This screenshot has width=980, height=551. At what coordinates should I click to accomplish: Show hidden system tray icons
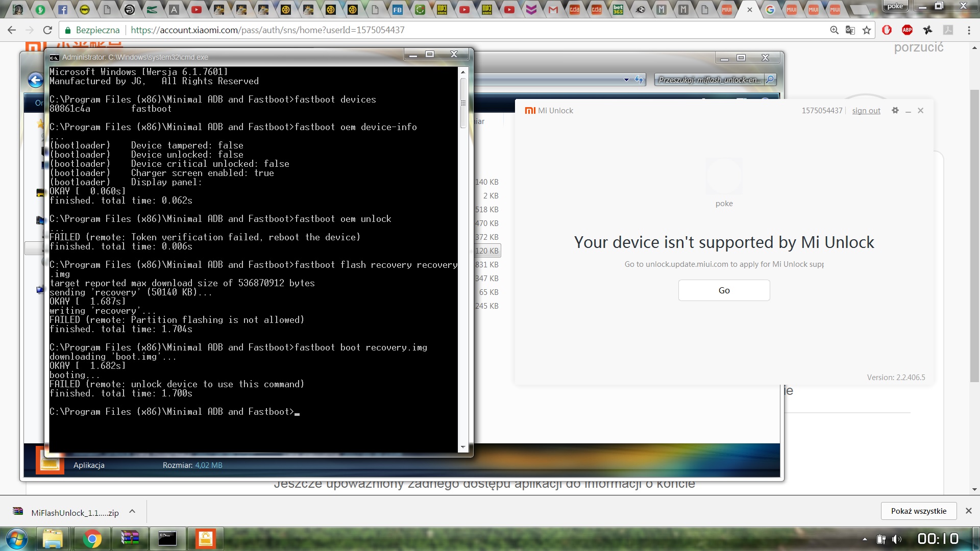865,539
